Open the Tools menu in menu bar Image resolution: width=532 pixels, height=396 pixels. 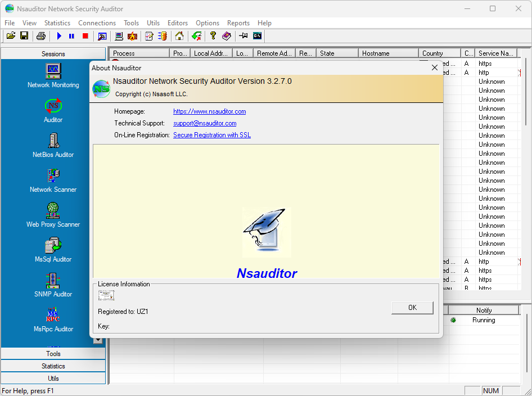[131, 22]
